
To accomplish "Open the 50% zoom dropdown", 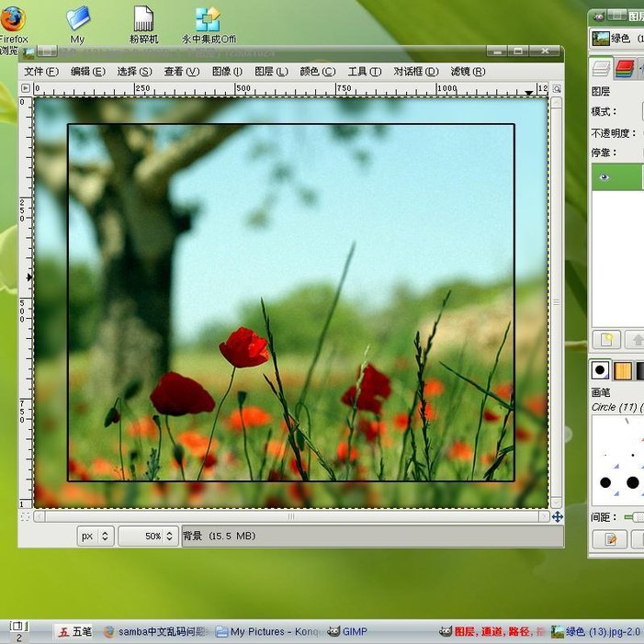I will (148, 536).
